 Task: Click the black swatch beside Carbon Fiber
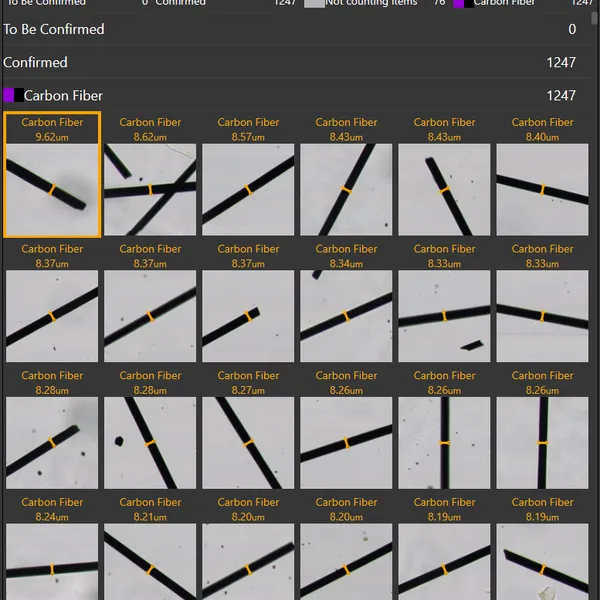[x=18, y=95]
